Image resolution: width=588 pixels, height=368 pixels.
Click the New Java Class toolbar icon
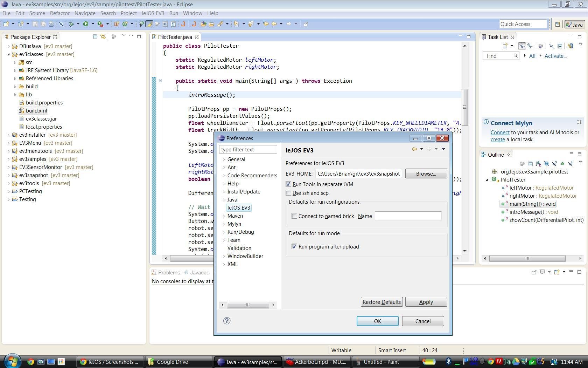tap(125, 24)
